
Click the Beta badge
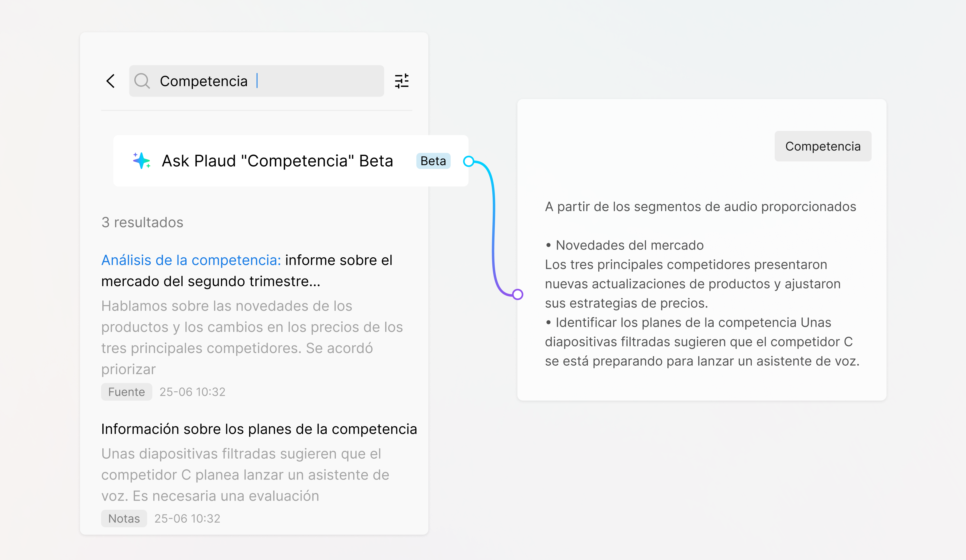pyautogui.click(x=433, y=161)
